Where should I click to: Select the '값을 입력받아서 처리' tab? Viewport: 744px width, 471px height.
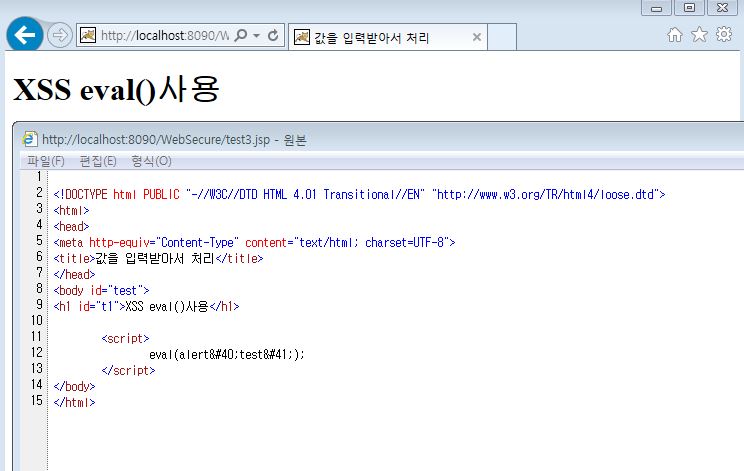click(x=388, y=37)
